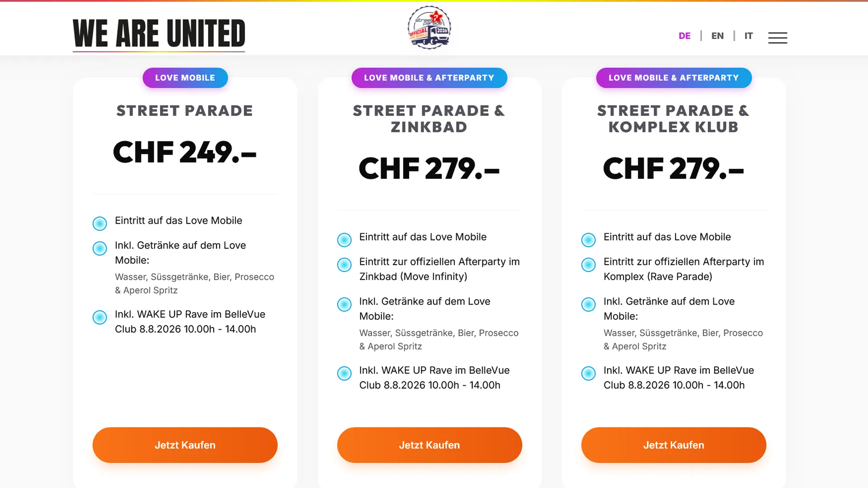868x488 pixels.
Task: Click the purple LOVE MOBILE badge
Action: (185, 78)
